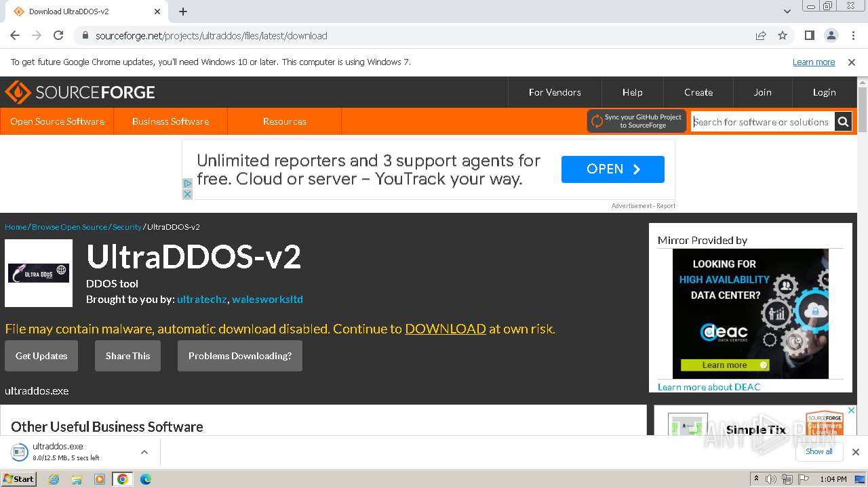Toggle Chrome side panel icon
The width and height of the screenshot is (868, 488).
point(809,35)
